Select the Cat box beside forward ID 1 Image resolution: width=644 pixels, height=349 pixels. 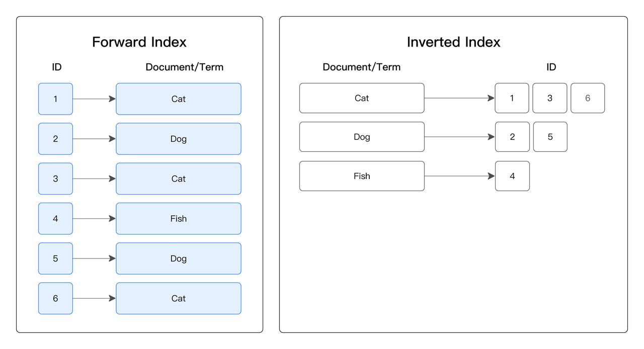click(x=179, y=99)
